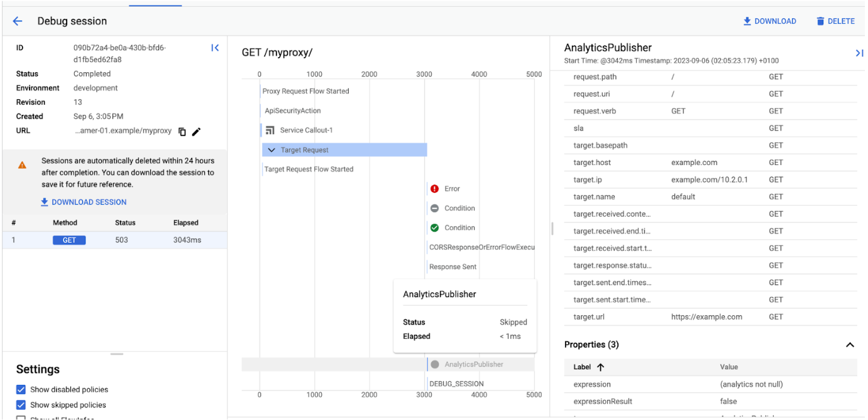Viewport: 868px width, 420px height.
Task: Collapse the Properties (3) section
Action: (x=850, y=345)
